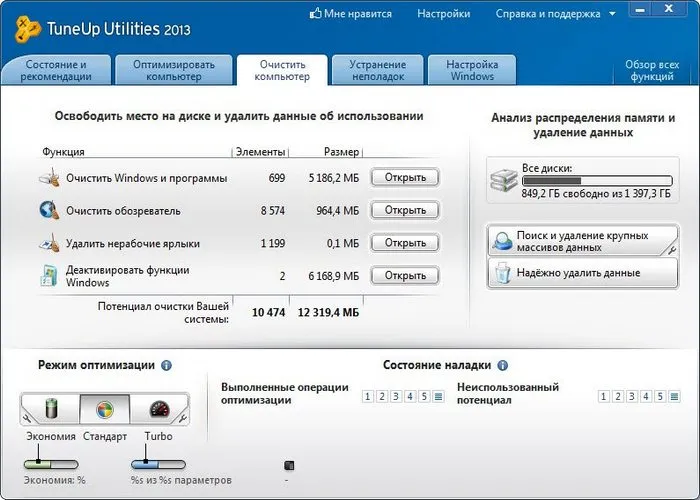The height and width of the screenshot is (500, 700).
Task: Click the wrench corner on Поиск и удаление button
Action: tap(671, 250)
